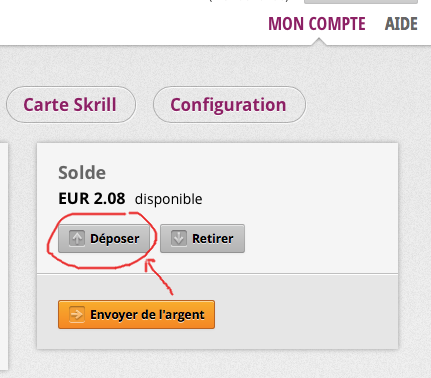Open the MON COMPTE menu
Viewport: 431px width, 378px height.
point(317,24)
